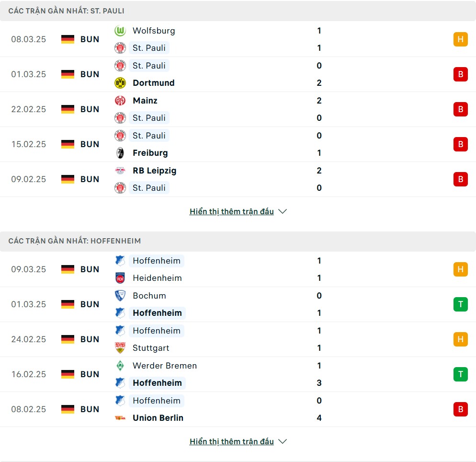476x462 pixels.
Task: Click the Wolfsburg club logo
Action: [120, 31]
